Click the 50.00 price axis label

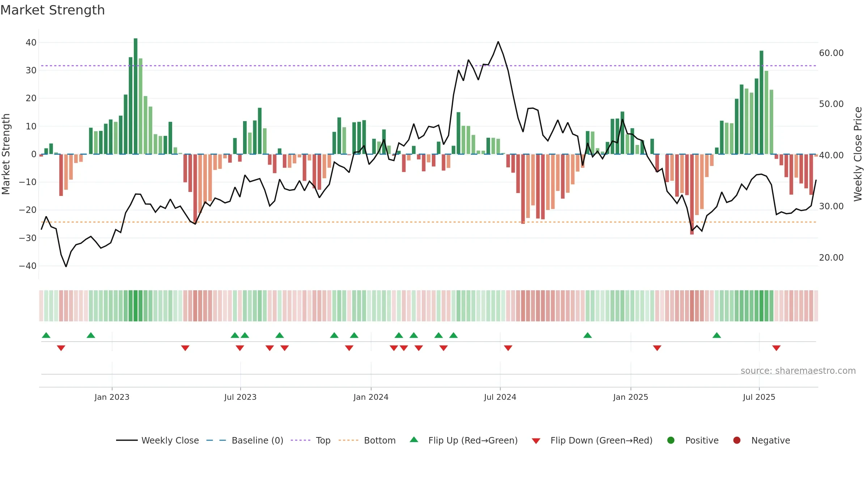tap(831, 104)
